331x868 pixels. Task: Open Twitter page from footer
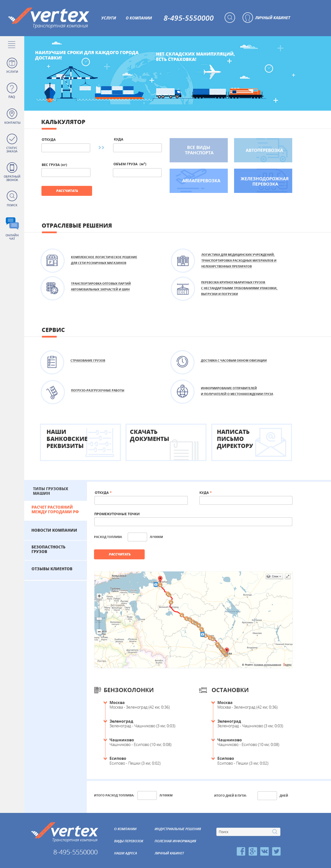[276, 851]
